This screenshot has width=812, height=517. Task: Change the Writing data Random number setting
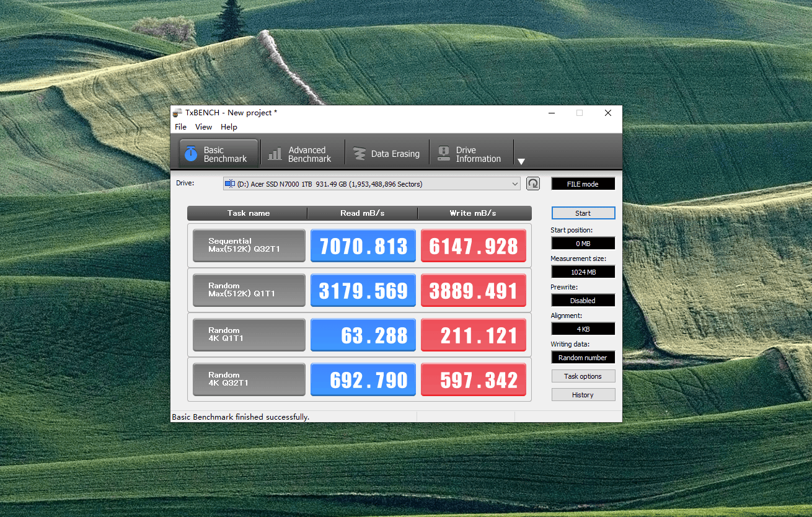tap(583, 358)
